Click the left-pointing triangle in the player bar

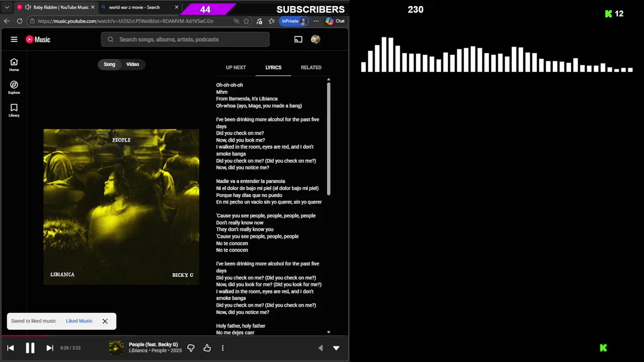coord(320,348)
